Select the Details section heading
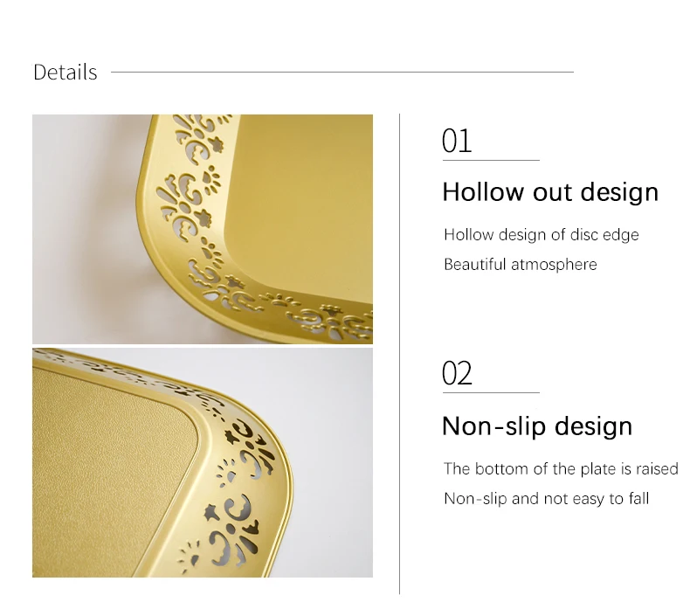The width and height of the screenshot is (690, 616). 66,73
